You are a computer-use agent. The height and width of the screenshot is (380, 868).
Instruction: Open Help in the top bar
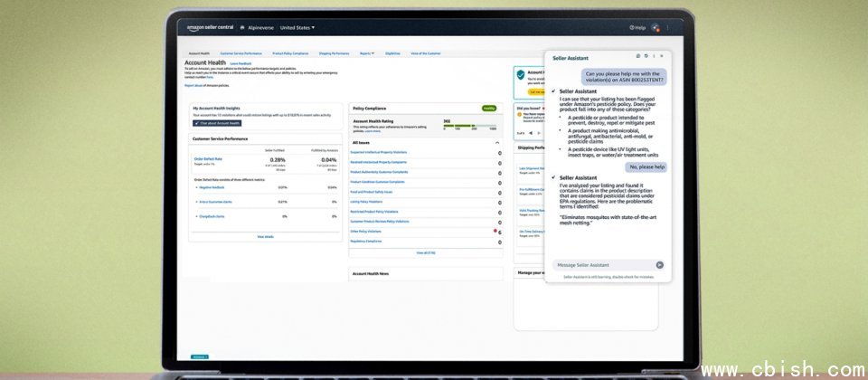[x=637, y=28]
